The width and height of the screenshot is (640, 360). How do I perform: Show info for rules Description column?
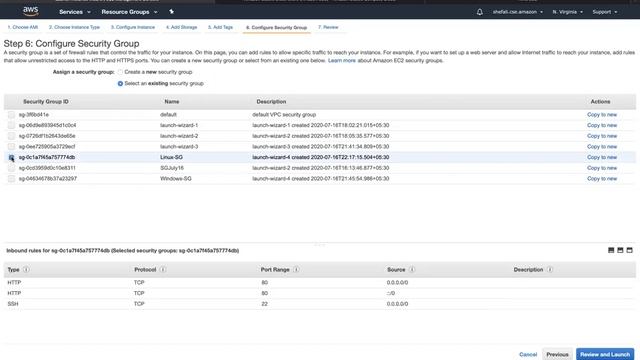(x=550, y=269)
